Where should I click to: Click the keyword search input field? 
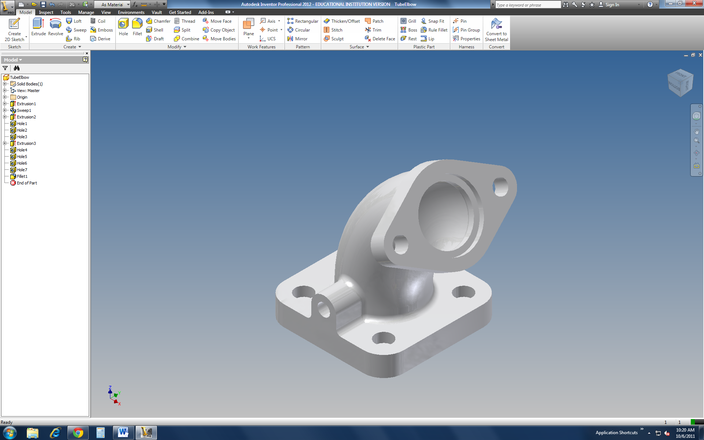tap(528, 4)
